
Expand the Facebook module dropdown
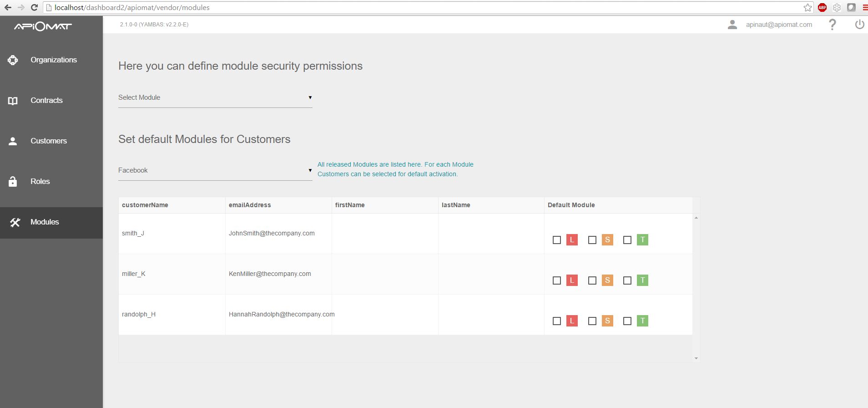coord(215,170)
